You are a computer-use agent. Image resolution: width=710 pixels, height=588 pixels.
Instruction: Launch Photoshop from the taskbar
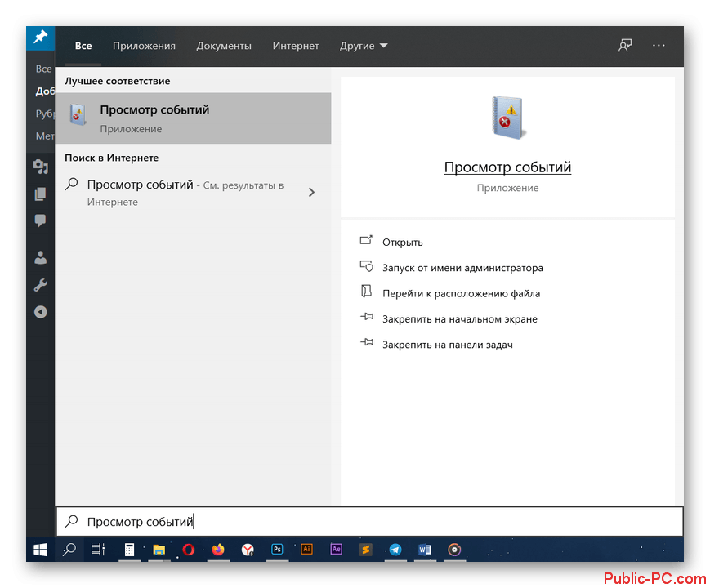click(277, 550)
